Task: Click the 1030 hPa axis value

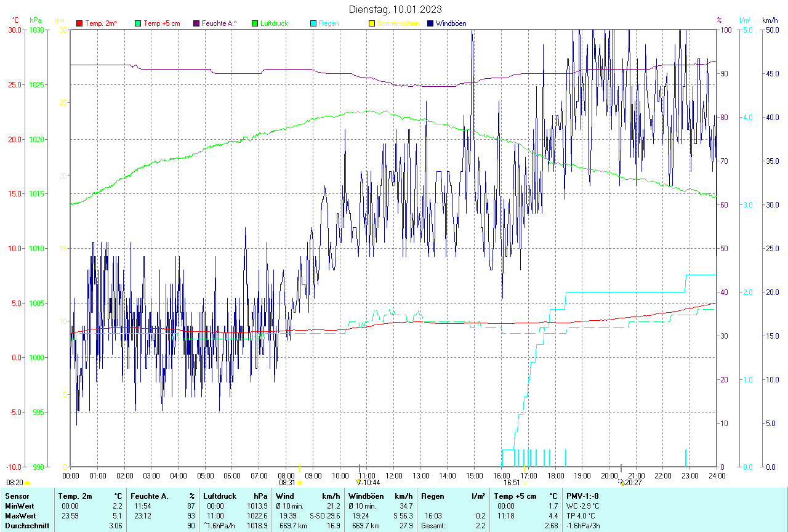Action: [x=37, y=30]
